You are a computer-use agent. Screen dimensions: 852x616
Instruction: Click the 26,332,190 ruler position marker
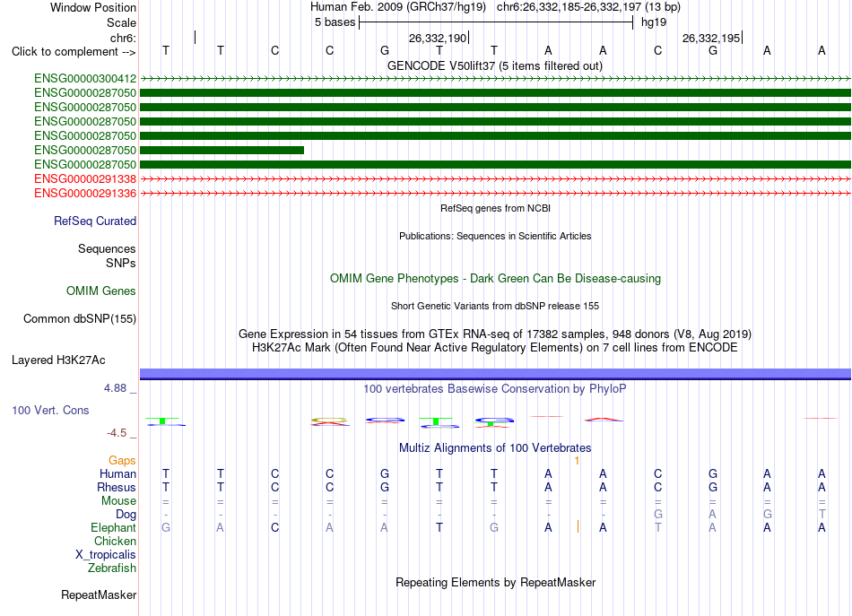click(x=438, y=38)
